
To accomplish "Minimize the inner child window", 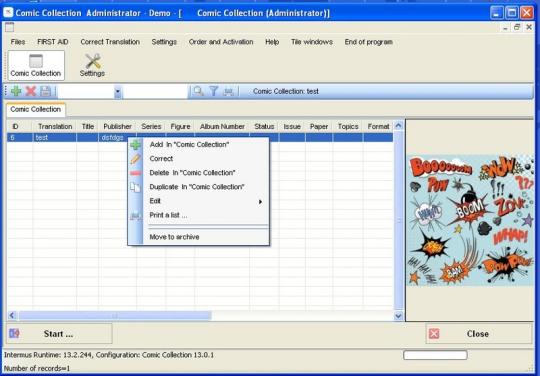I will pyautogui.click(x=505, y=28).
